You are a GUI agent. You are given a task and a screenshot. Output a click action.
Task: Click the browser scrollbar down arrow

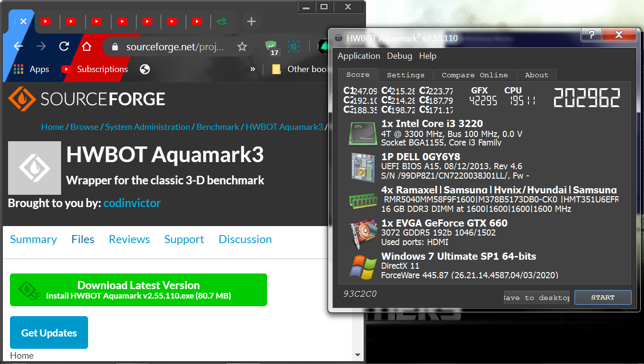tap(358, 355)
